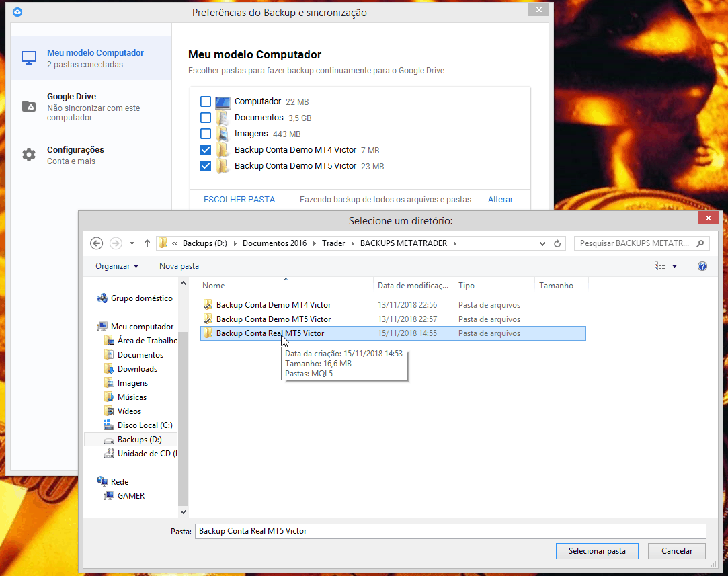
Task: Click the Downloads folder icon in navigation pane
Action: 109,368
